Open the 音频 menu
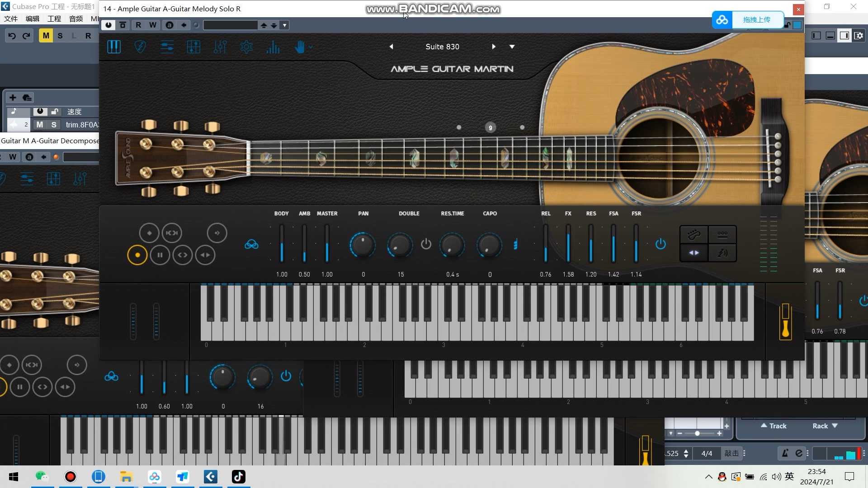 [x=76, y=19]
